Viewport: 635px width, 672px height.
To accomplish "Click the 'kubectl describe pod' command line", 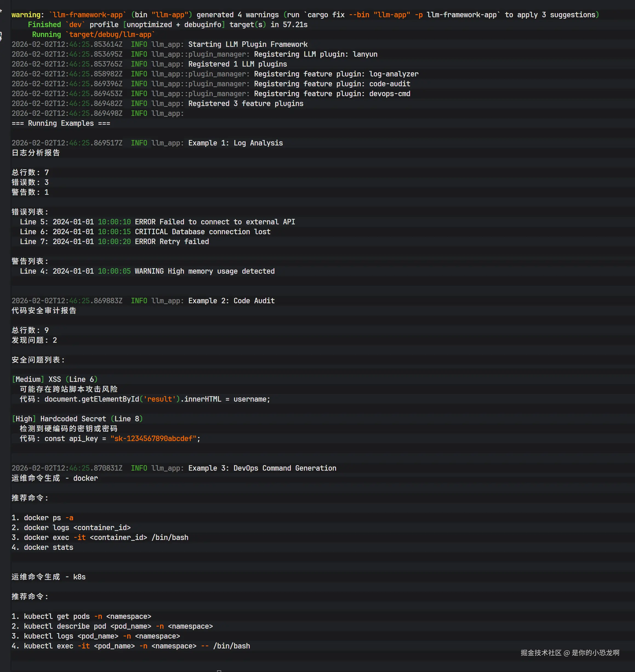I will (118, 626).
